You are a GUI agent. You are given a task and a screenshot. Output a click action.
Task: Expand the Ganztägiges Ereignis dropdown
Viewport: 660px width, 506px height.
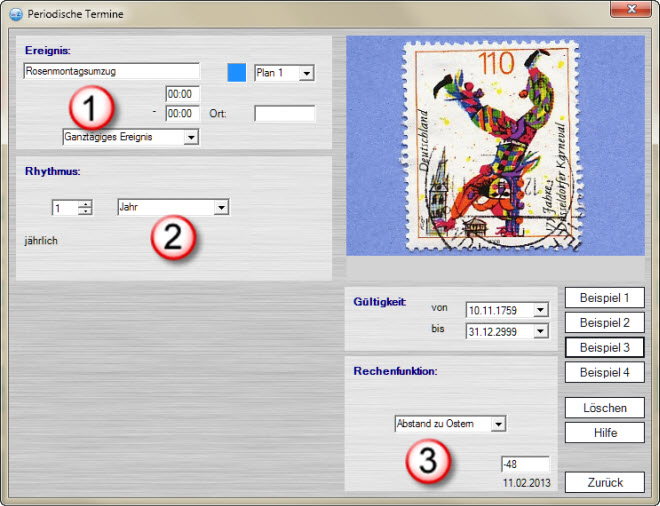[x=191, y=137]
